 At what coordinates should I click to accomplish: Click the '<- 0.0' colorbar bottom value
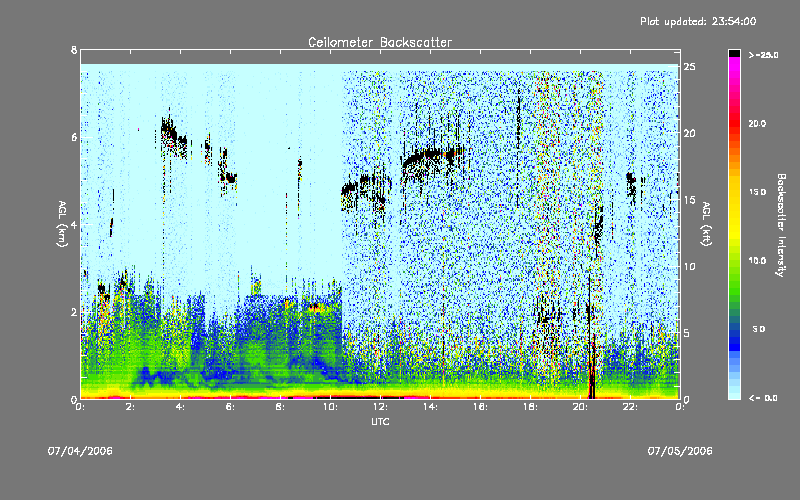763,398
